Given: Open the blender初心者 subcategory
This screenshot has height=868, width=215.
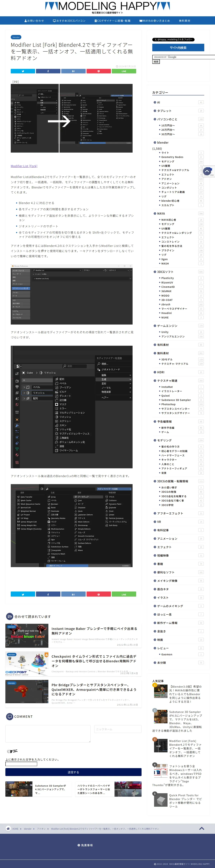Looking at the screenshot, I should (x=170, y=201).
